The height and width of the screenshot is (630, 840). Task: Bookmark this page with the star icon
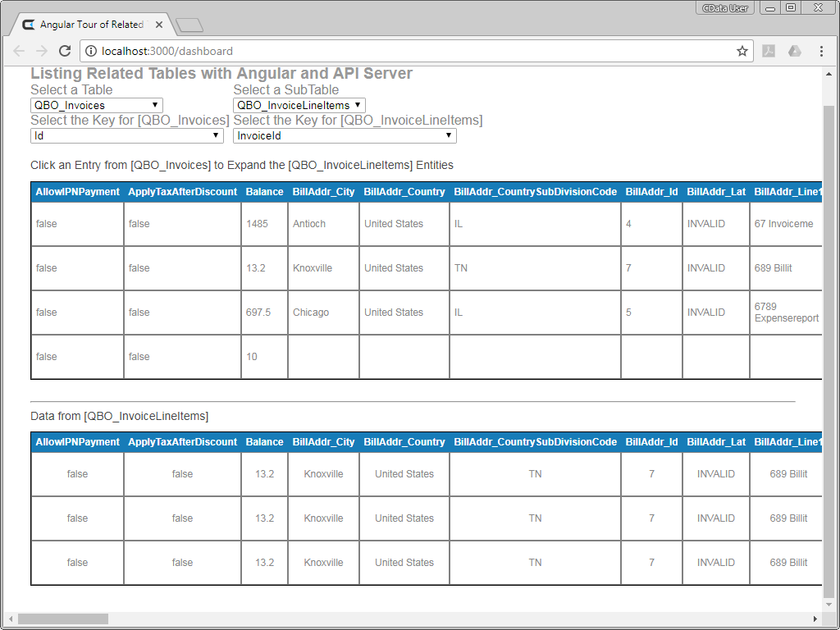742,51
